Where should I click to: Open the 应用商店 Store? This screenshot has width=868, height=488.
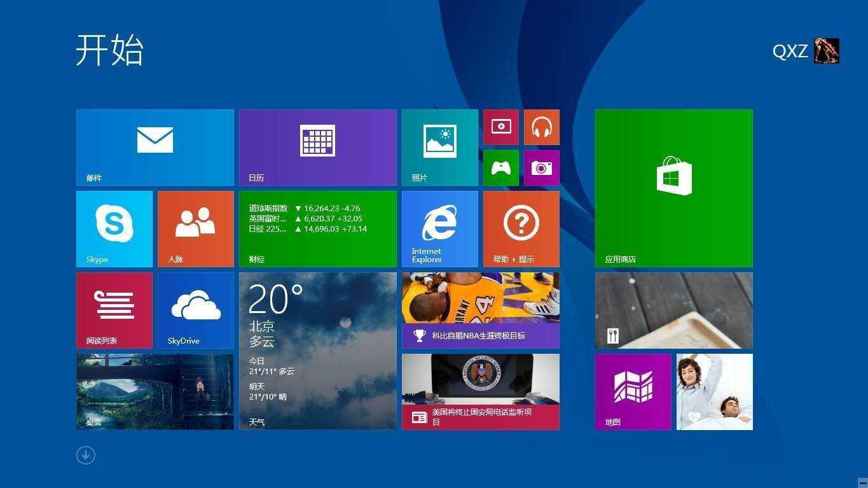[x=673, y=187]
